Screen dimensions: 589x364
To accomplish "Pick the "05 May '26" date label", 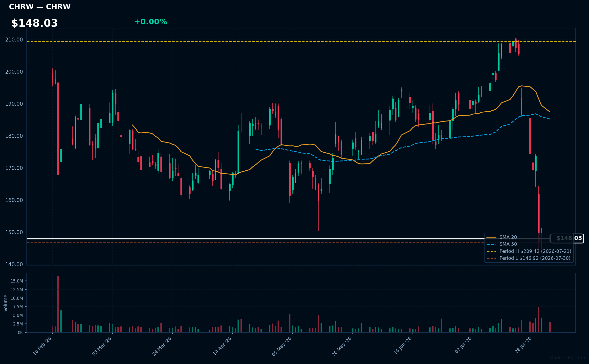I will pyautogui.click(x=282, y=346).
